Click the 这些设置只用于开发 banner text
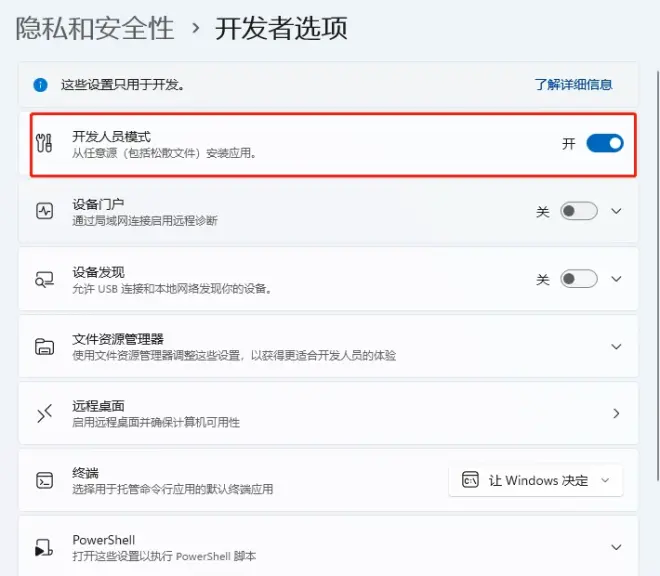Image resolution: width=660 pixels, height=576 pixels. point(122,85)
